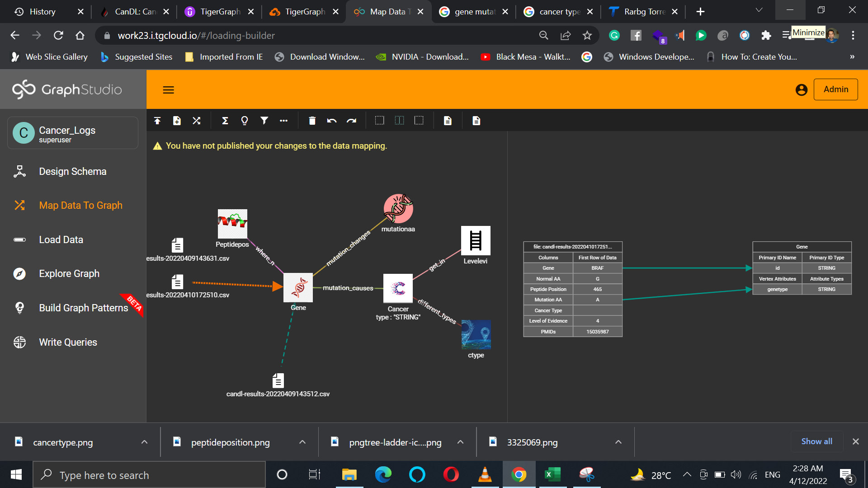
Task: Click the add data file icon
Action: click(x=177, y=121)
